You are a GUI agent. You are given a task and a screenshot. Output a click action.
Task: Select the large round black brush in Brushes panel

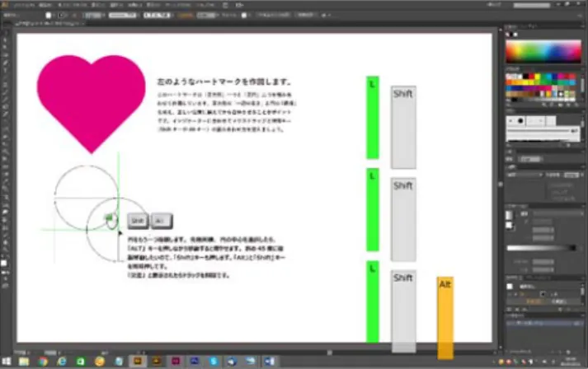pyautogui.click(x=520, y=121)
